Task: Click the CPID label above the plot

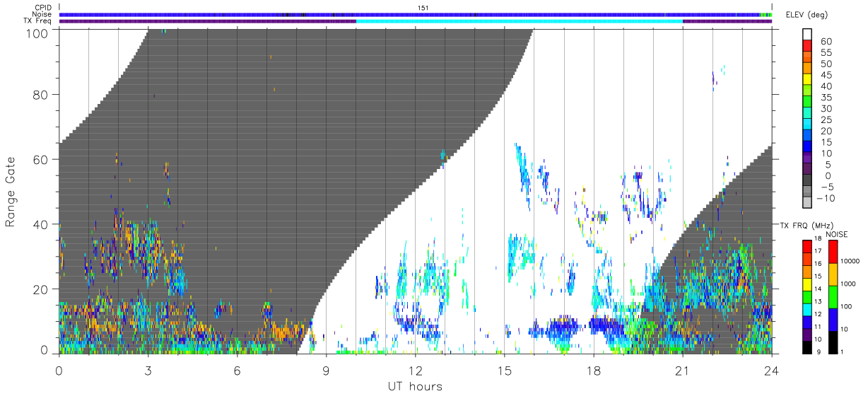Action: tap(44, 7)
